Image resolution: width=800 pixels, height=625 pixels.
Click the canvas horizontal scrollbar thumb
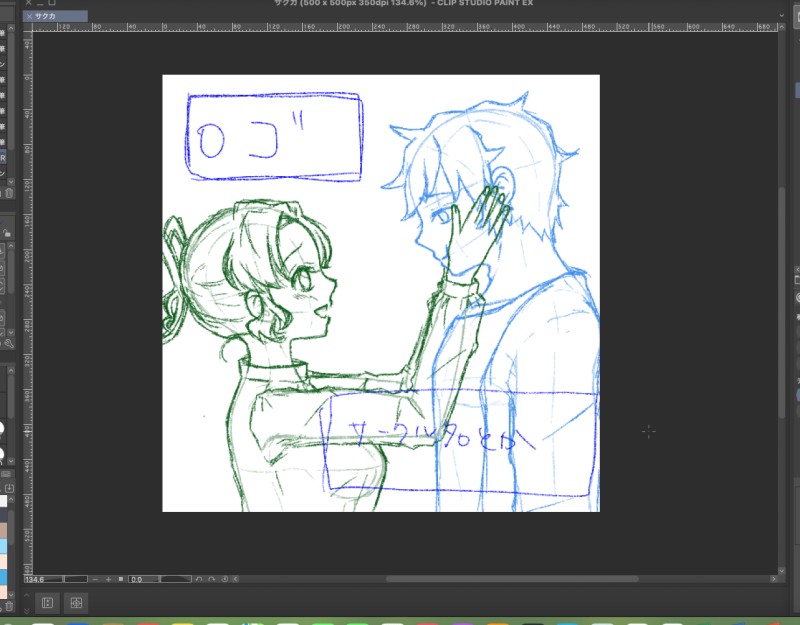click(512, 579)
